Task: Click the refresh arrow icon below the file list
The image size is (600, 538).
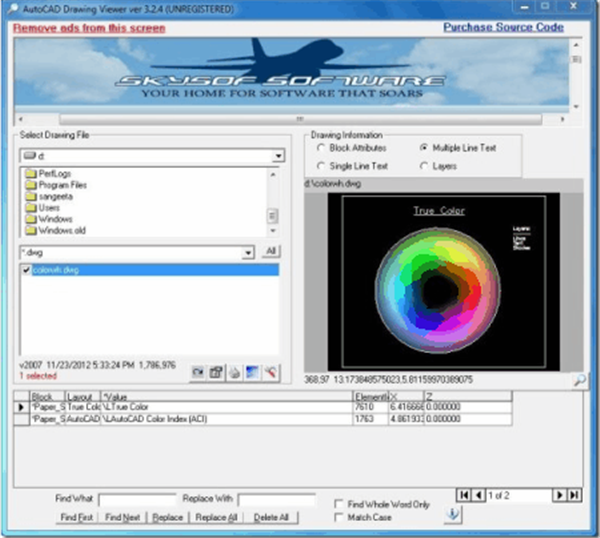Action: click(198, 372)
